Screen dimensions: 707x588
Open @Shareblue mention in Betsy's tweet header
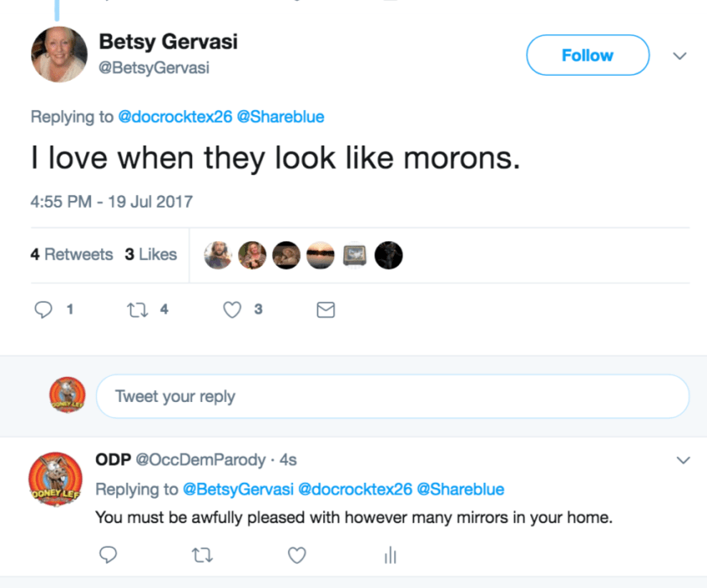click(x=280, y=117)
